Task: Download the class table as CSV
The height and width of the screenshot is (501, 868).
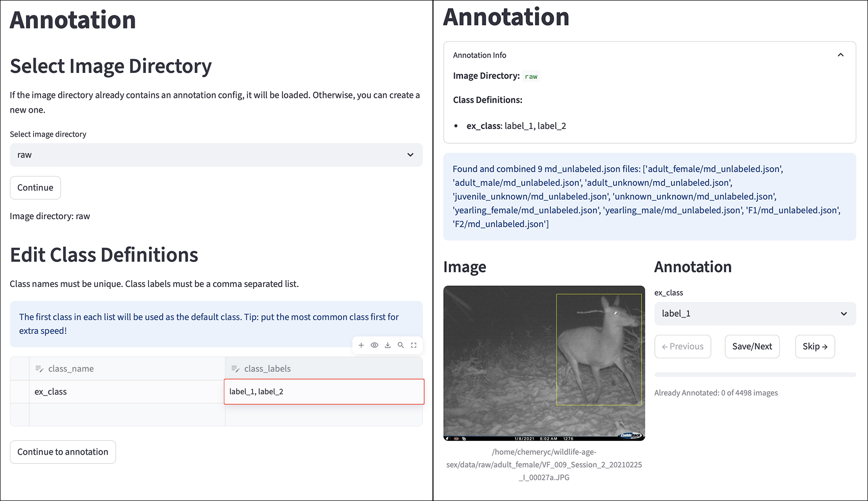Action: point(388,345)
